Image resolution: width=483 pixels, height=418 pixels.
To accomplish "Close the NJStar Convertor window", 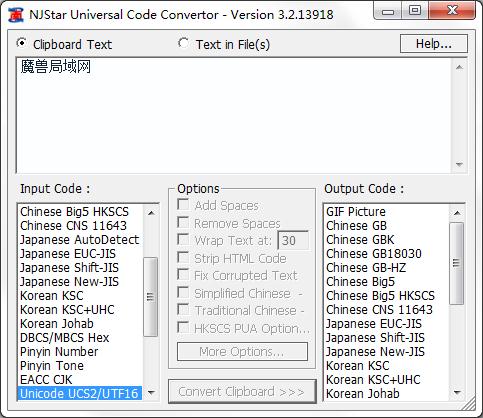I will point(452,11).
